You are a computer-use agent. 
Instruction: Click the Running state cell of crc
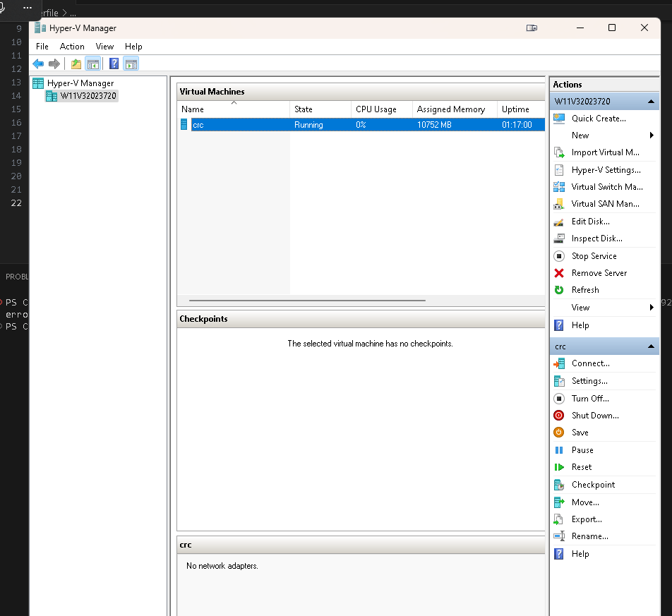tap(308, 125)
